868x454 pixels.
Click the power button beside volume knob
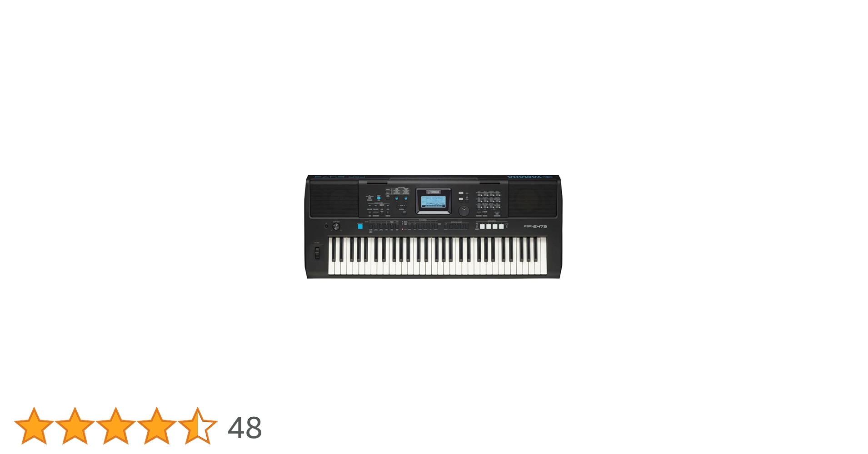(326, 226)
